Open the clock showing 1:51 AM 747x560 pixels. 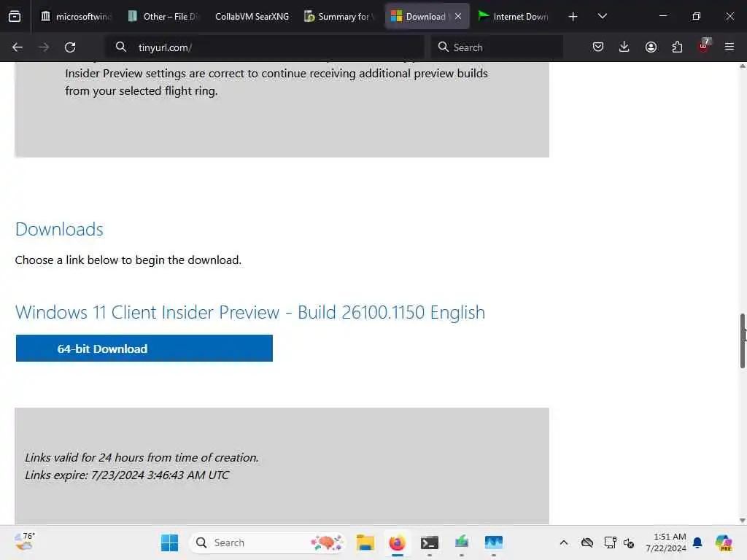pos(665,542)
